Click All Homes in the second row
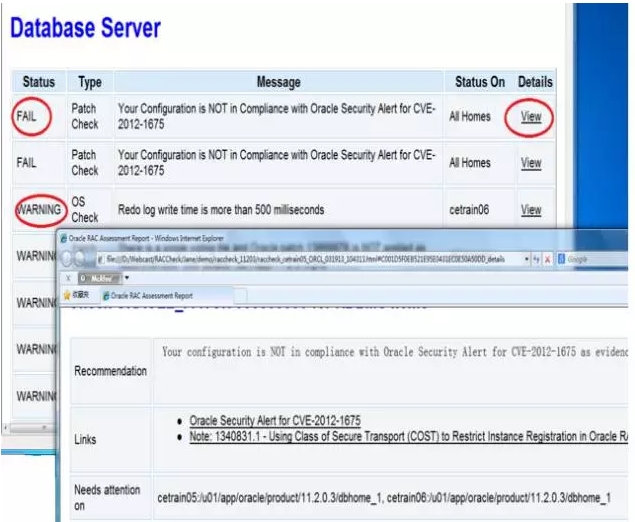This screenshot has height=522, width=635. click(470, 163)
